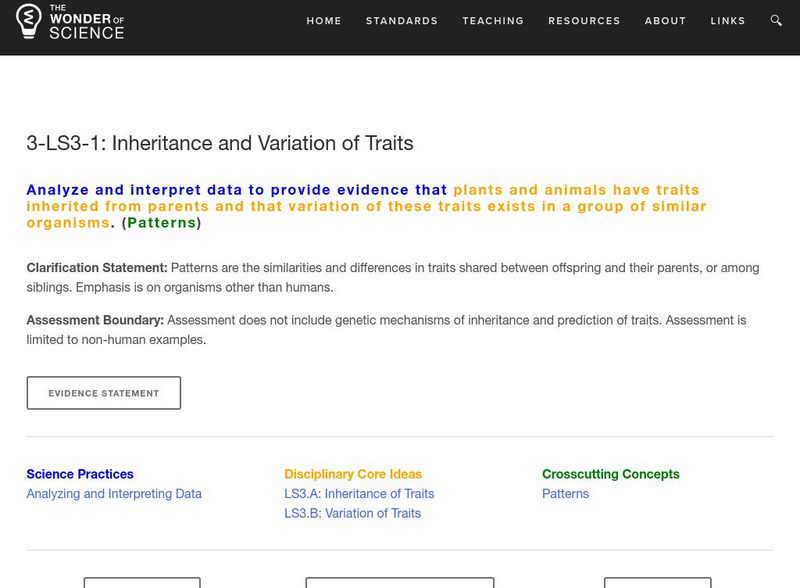The width and height of the screenshot is (800, 588).
Task: Select TEACHING in the top navigation
Action: [494, 20]
